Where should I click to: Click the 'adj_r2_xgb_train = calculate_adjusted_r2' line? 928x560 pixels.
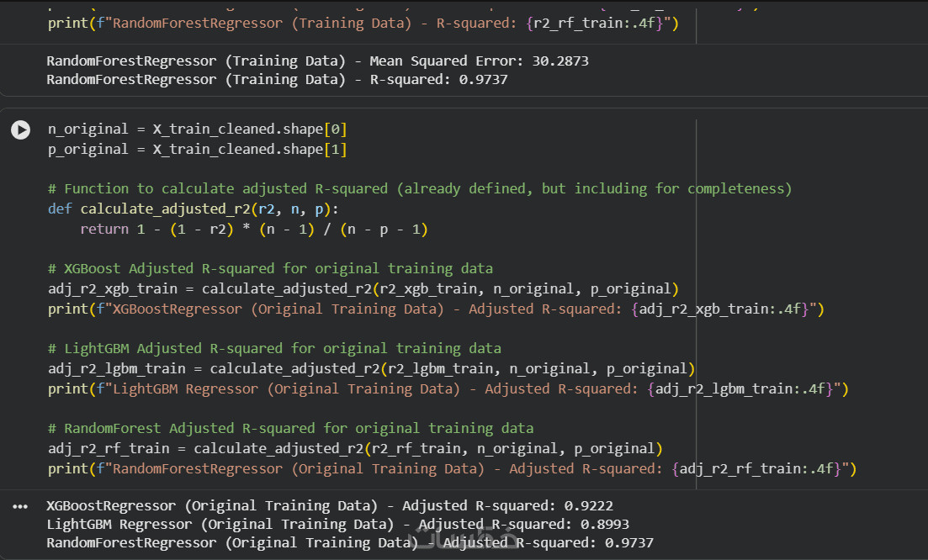(363, 289)
